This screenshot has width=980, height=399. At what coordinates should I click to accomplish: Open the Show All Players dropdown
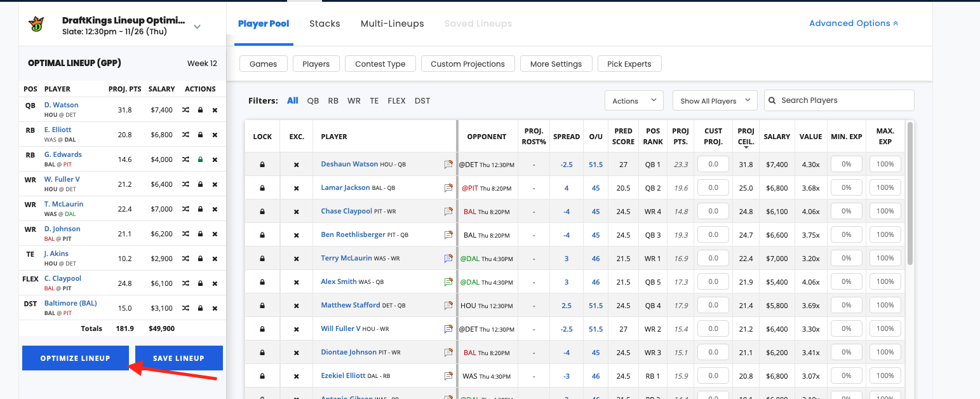(715, 100)
